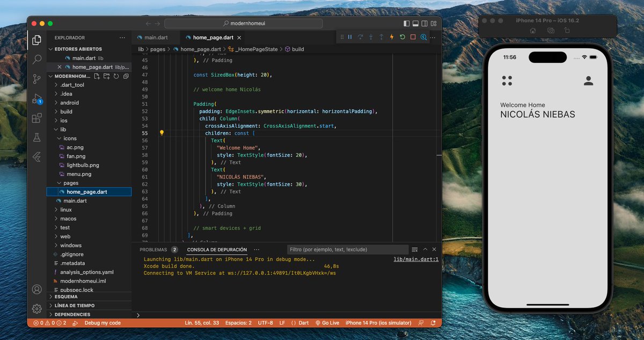Open explorer more actions ellipsis
Screen dimensions: 644x340
[122, 38]
